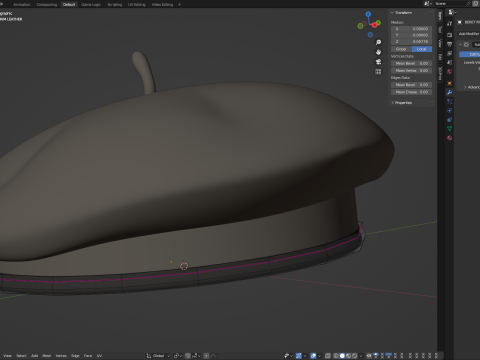The height and width of the screenshot is (360, 480).
Task: Switch perspective/orthographic grid icon
Action: [378, 71]
